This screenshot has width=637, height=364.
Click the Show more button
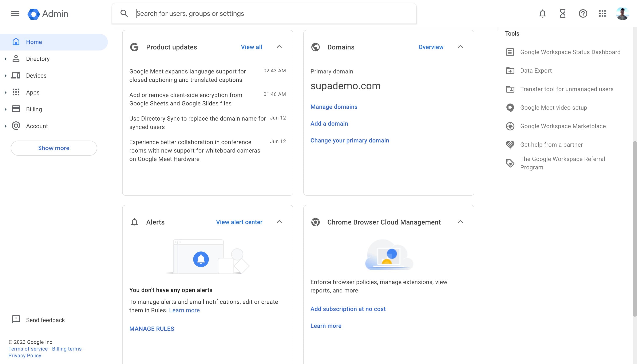click(x=54, y=148)
